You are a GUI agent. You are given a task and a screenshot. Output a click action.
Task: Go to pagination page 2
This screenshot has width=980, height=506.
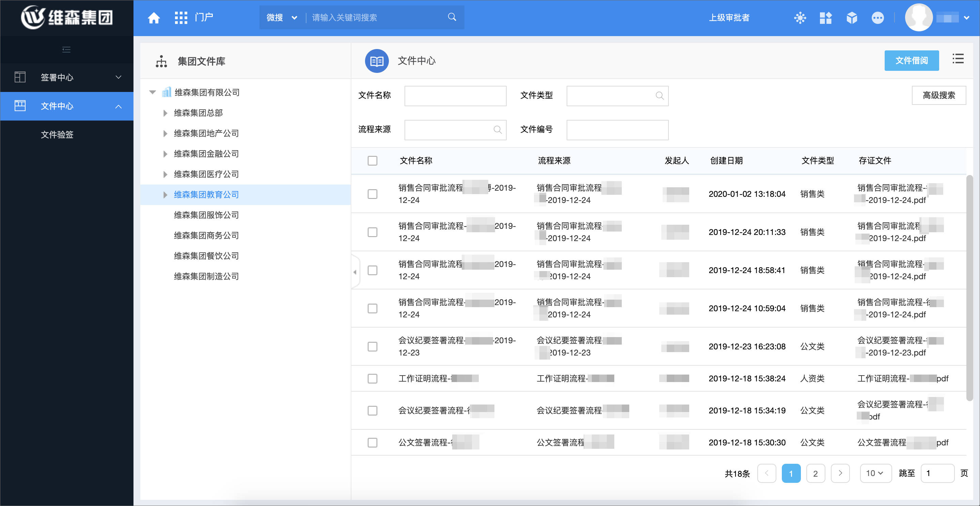tap(816, 473)
